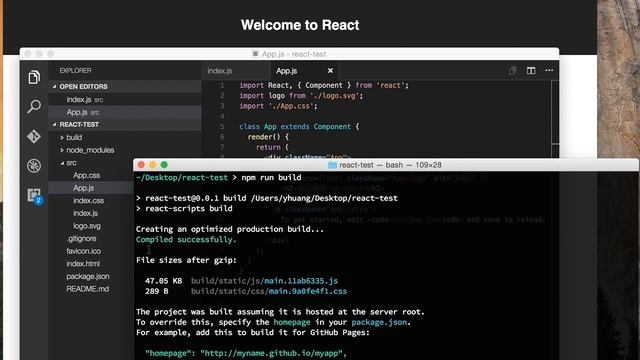The height and width of the screenshot is (360, 640).
Task: Click the word homepage in terminal output
Action: pos(292,322)
